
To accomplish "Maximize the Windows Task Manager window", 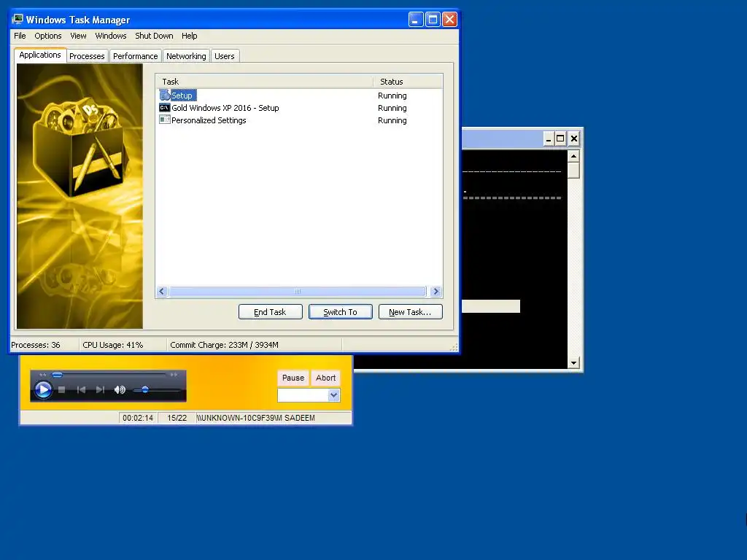I will [433, 20].
